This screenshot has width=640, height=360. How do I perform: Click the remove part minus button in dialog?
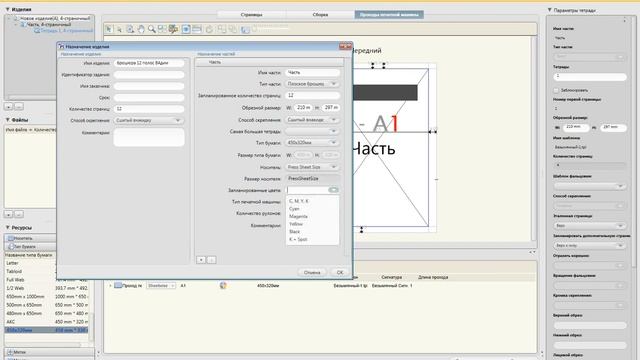pyautogui.click(x=211, y=260)
